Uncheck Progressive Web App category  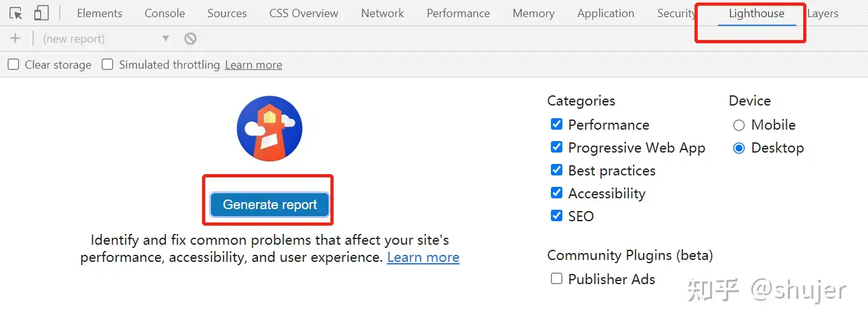pos(557,147)
